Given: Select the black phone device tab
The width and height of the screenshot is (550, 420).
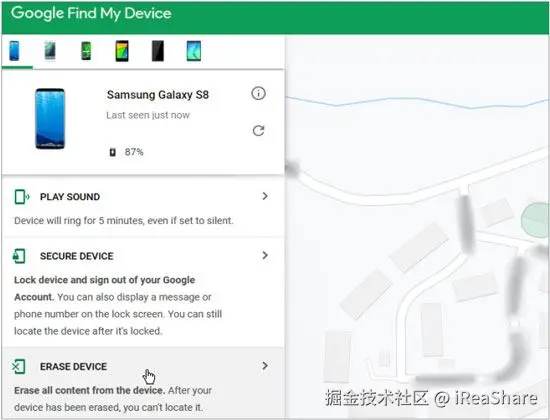Looking at the screenshot, I should coord(158,51).
